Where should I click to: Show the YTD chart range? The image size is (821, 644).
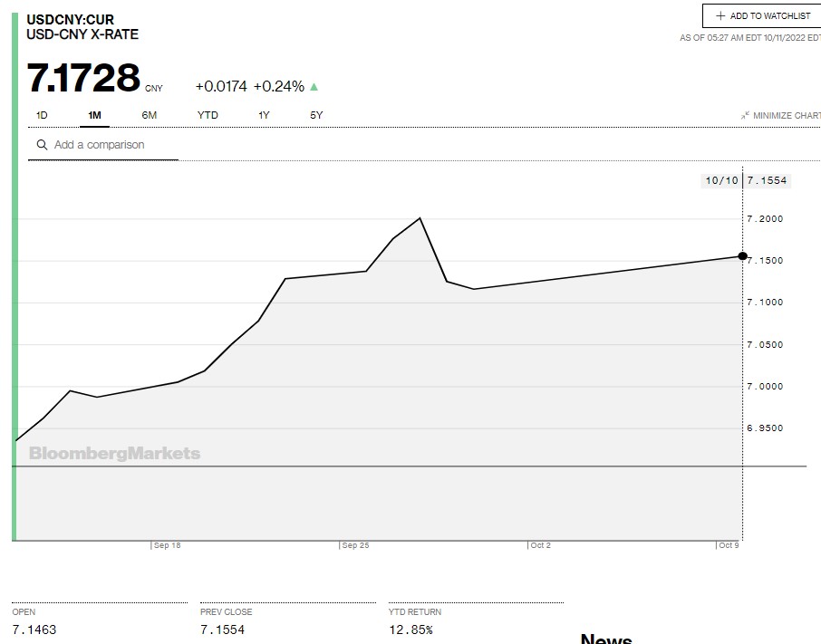[x=208, y=115]
